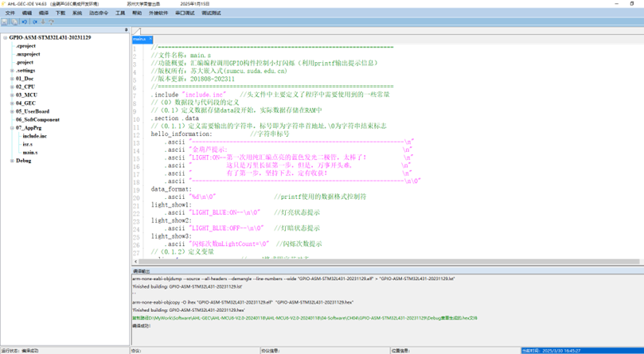Click inside the build output panel
The width and height of the screenshot is (644, 354).
point(382,310)
